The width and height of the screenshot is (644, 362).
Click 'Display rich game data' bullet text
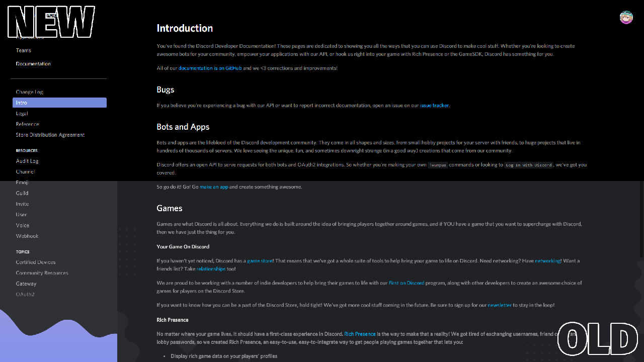[224, 356]
